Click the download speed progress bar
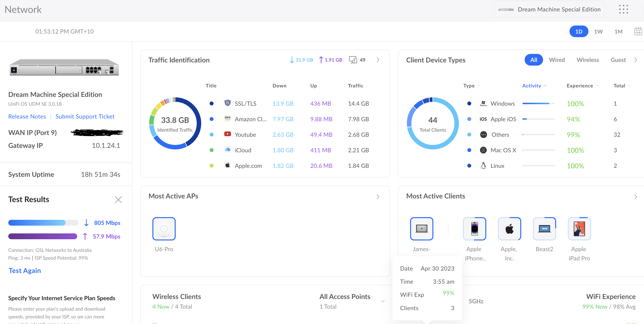The height and width of the screenshot is (324, 644). pyautogui.click(x=43, y=223)
